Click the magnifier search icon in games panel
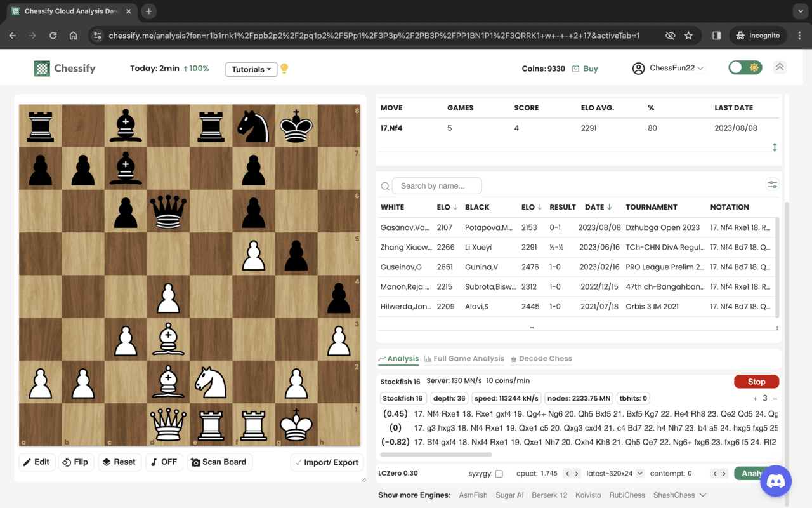The width and height of the screenshot is (812, 508). click(385, 186)
